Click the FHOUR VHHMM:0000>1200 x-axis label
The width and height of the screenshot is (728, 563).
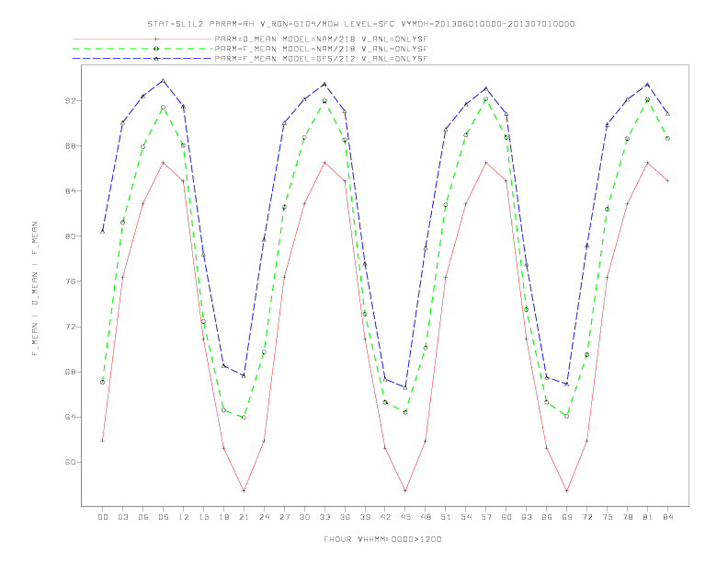(x=382, y=539)
